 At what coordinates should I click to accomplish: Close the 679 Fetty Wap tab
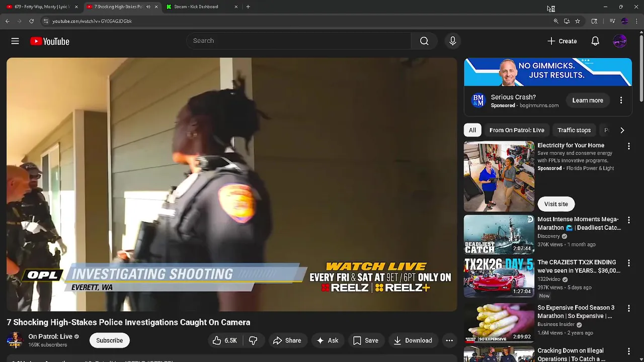tap(76, 7)
